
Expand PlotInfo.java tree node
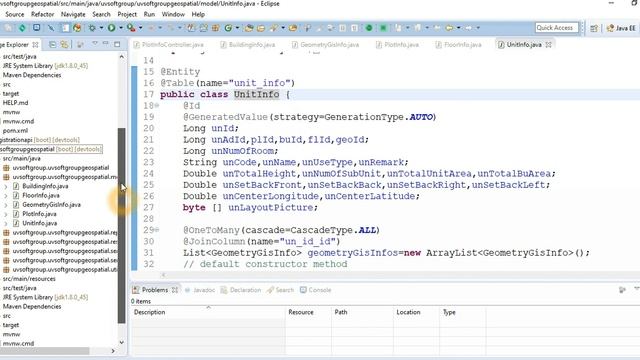(6, 214)
